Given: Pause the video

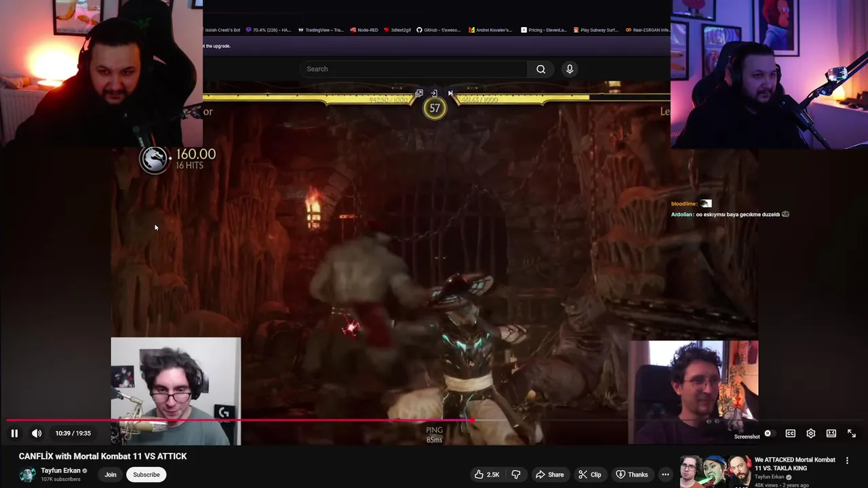Looking at the screenshot, I should click(x=14, y=433).
